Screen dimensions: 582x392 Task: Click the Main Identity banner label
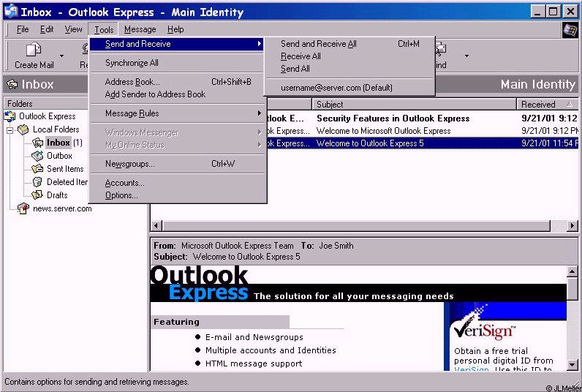(x=538, y=85)
